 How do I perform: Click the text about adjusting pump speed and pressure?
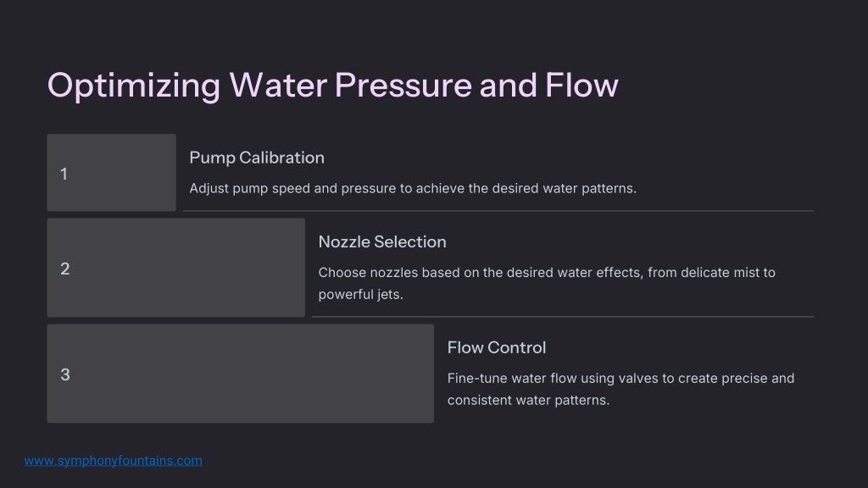[x=413, y=189]
